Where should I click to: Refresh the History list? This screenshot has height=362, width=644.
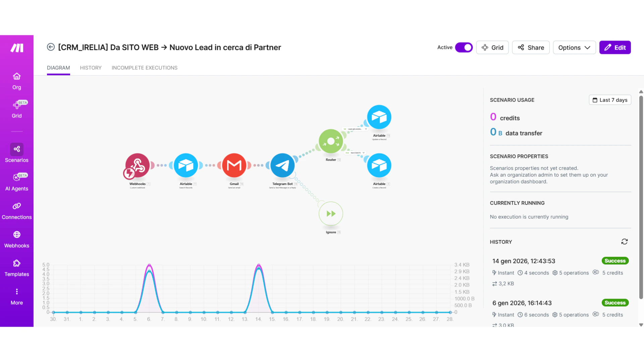coord(624,242)
